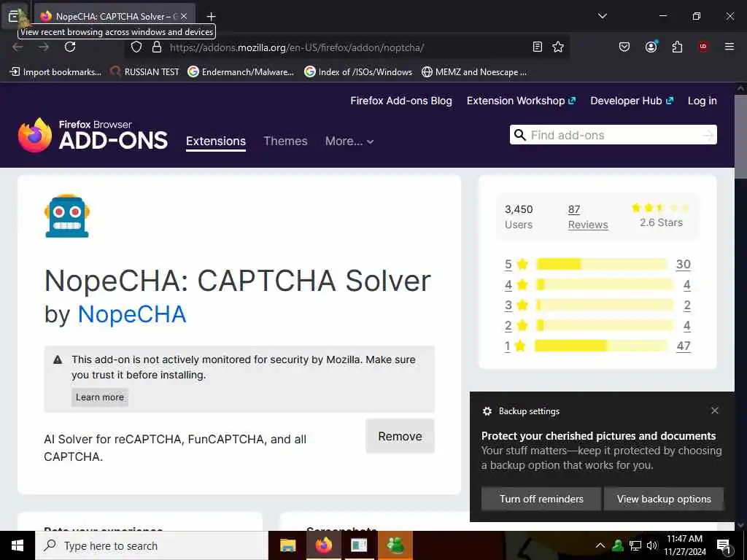Viewport: 747px width, 560px height.
Task: Filter reviews by 2 stars
Action: click(516, 326)
